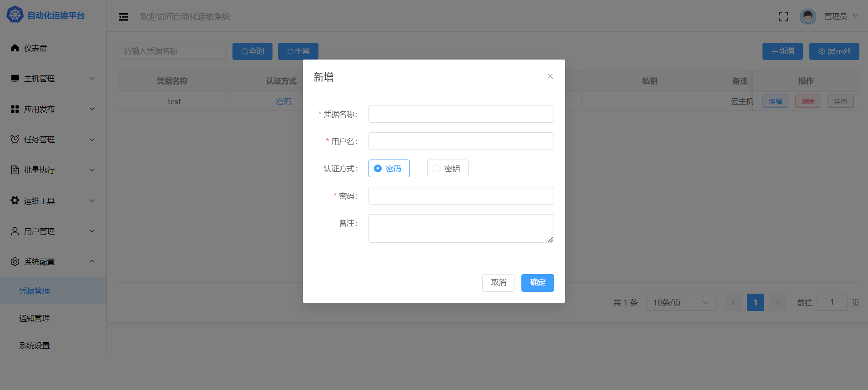Collapse the 系统配置 menu section
The image size is (868, 390).
point(92,262)
